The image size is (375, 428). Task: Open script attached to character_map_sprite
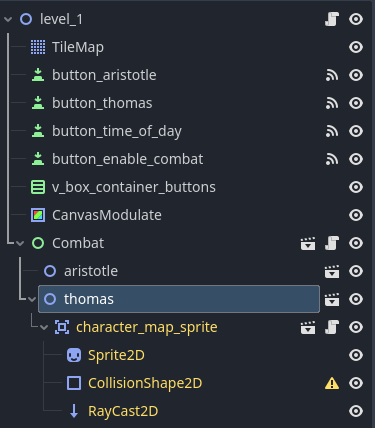click(x=332, y=327)
